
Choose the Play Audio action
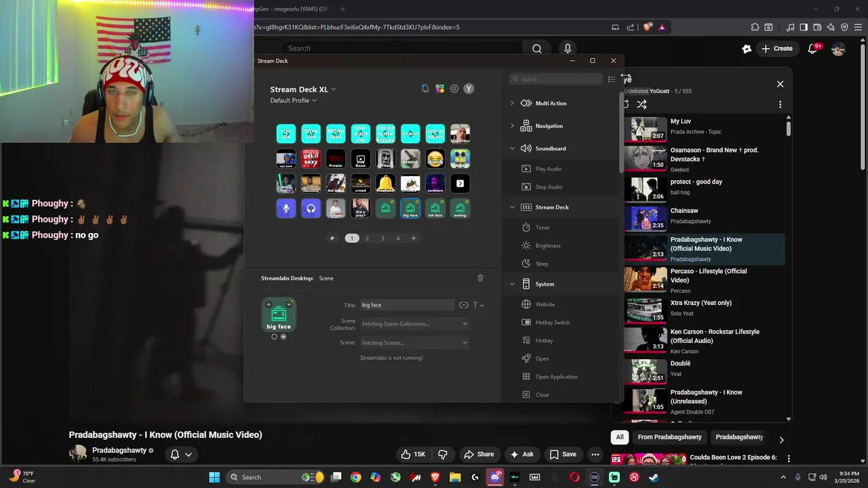click(549, 169)
